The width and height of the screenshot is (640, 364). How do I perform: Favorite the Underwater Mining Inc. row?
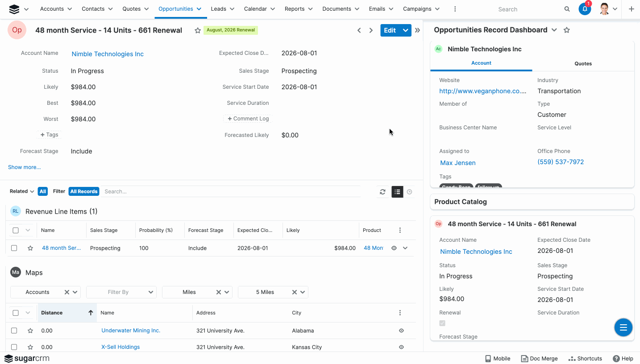[30, 331]
